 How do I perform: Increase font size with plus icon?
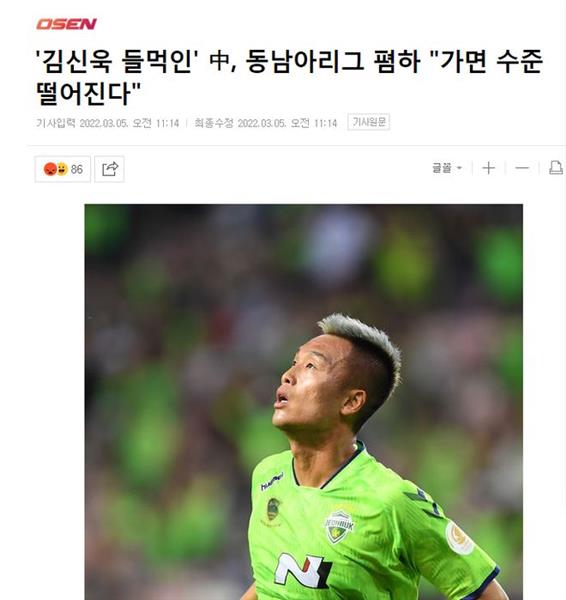click(x=488, y=168)
